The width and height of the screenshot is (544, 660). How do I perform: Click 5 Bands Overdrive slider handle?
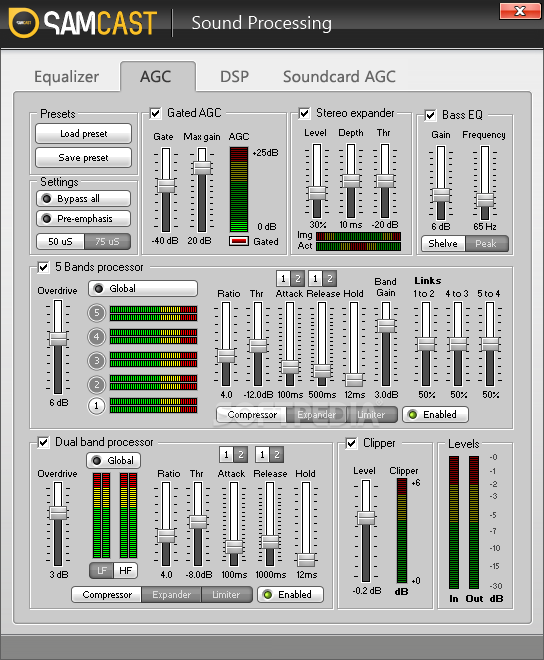[58, 338]
